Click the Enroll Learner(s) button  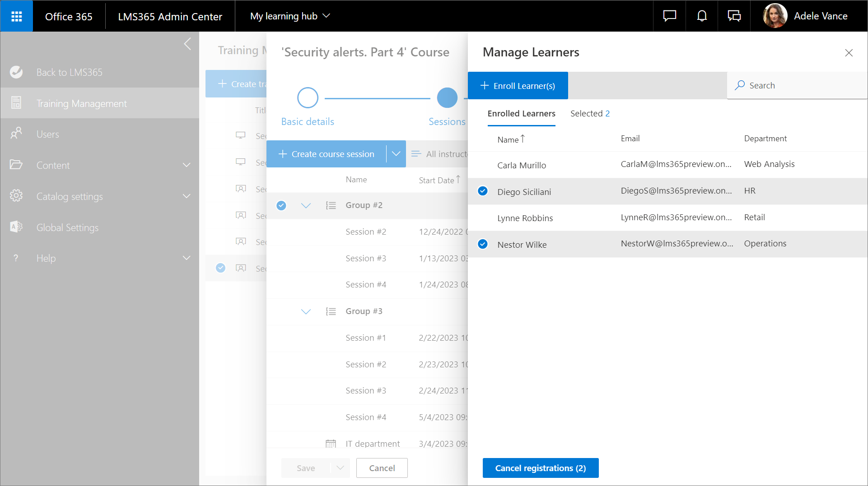[518, 86]
